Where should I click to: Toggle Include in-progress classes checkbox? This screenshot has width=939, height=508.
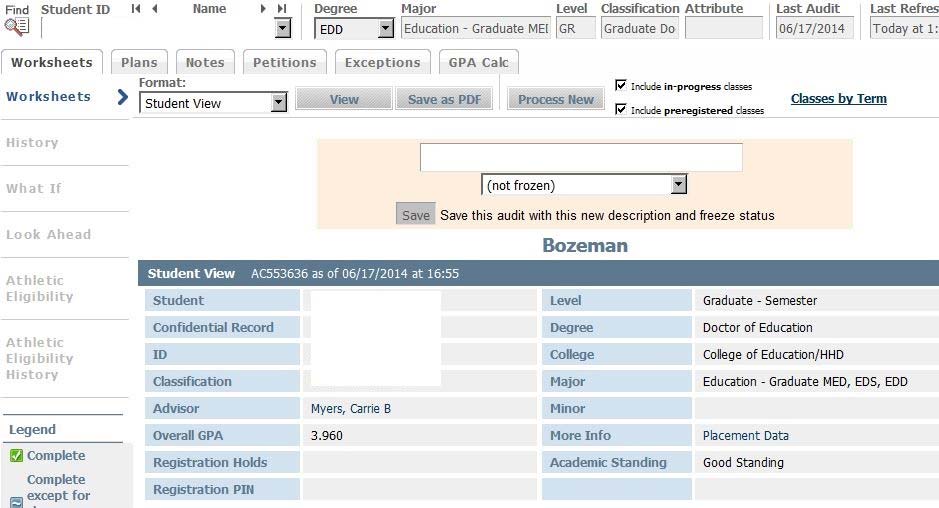click(x=621, y=86)
